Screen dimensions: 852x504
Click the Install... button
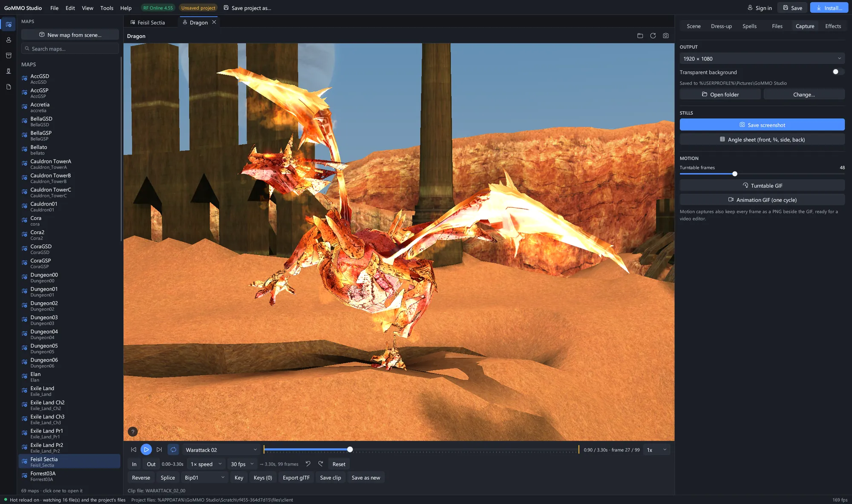[829, 8]
